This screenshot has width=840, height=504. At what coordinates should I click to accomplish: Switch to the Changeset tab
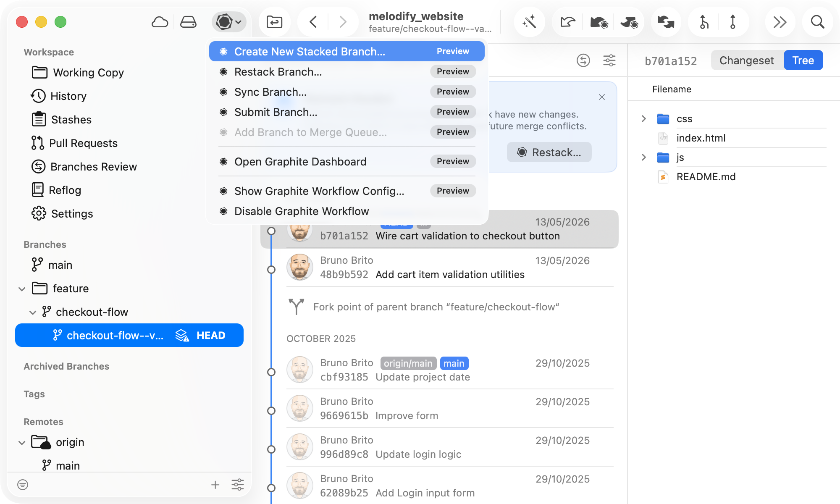tap(747, 60)
